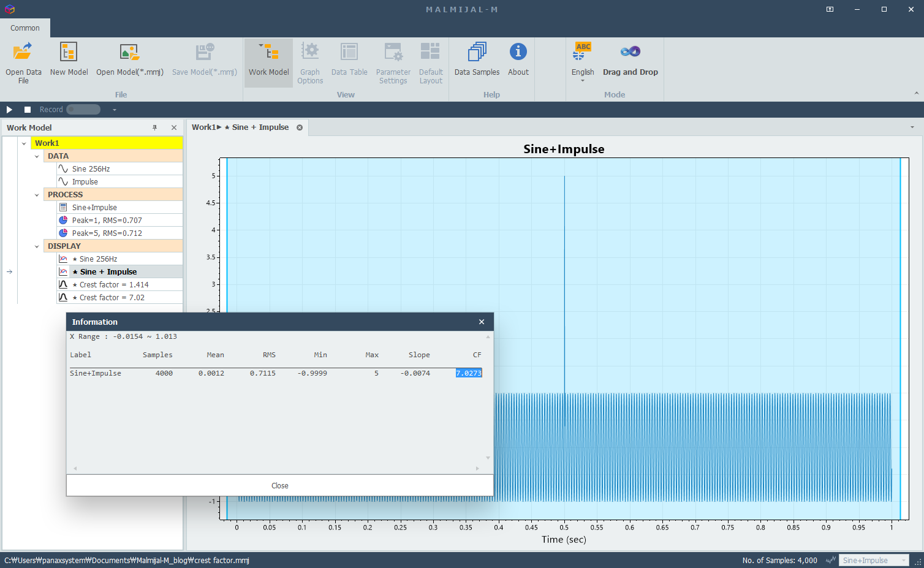Click the left cursor line on the chart
The image size is (924, 568).
point(227,236)
